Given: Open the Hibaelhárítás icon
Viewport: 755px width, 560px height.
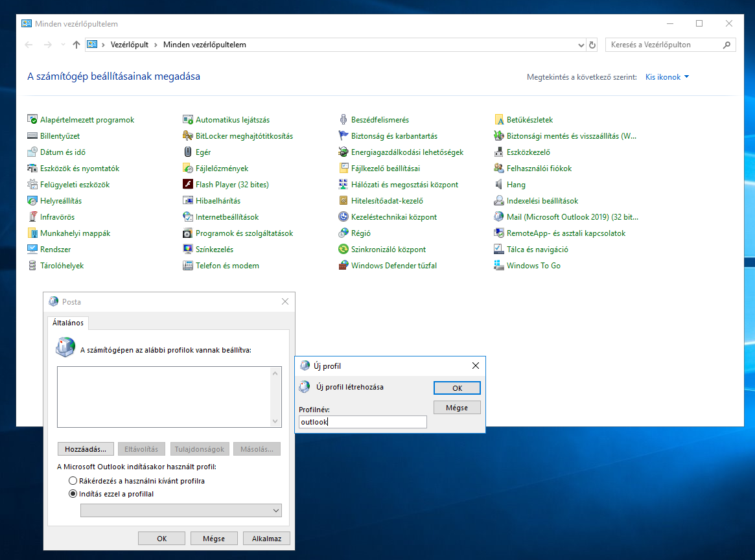Looking at the screenshot, I should click(188, 201).
